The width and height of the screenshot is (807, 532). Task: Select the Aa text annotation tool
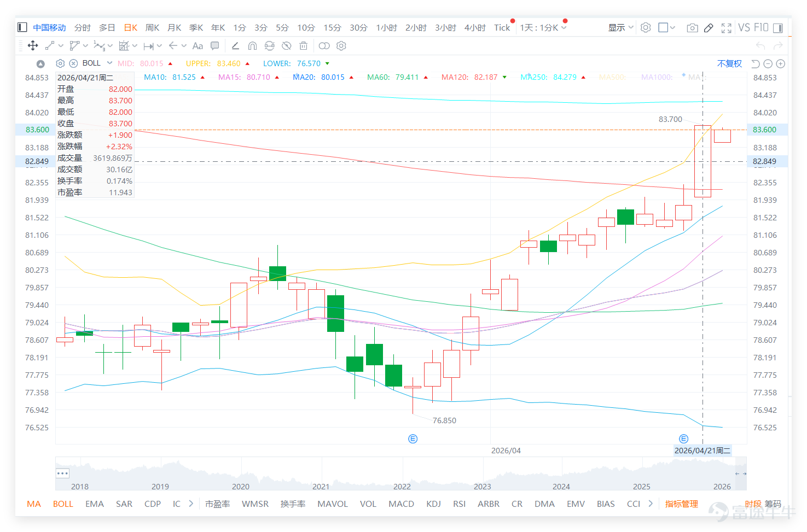[x=198, y=46]
